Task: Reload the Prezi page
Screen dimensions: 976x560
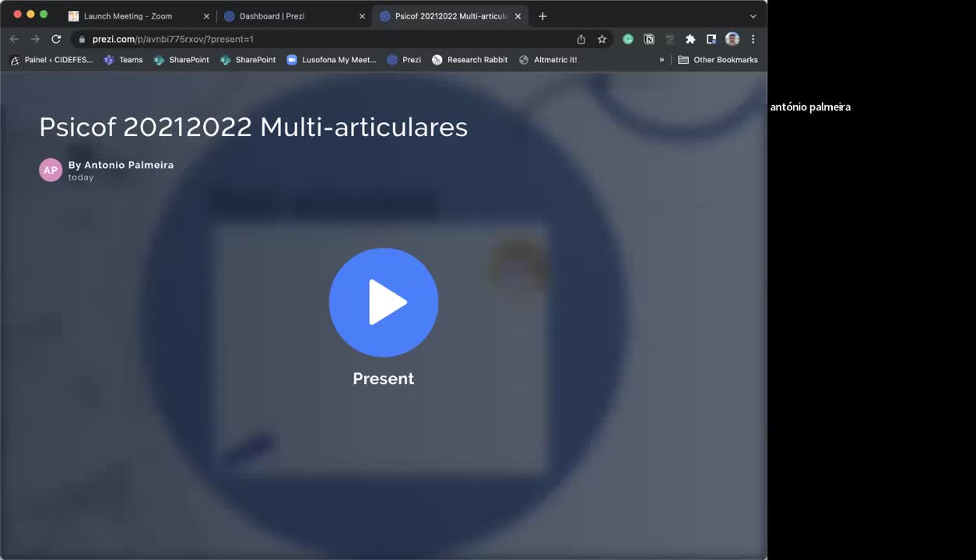Action: coord(56,39)
